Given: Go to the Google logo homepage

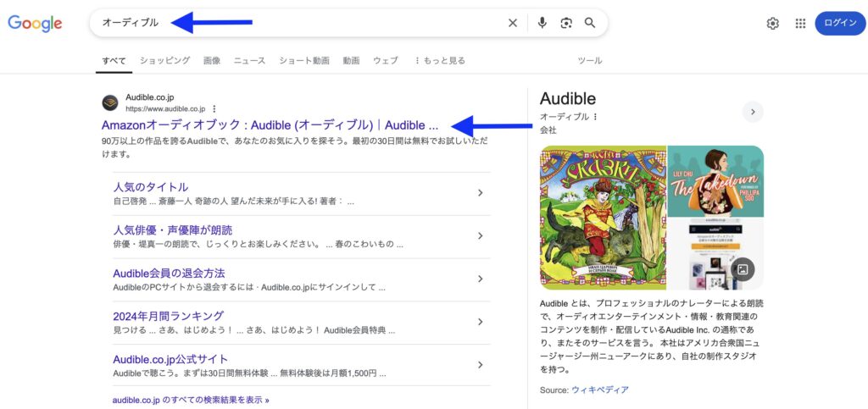Looking at the screenshot, I should point(35,23).
